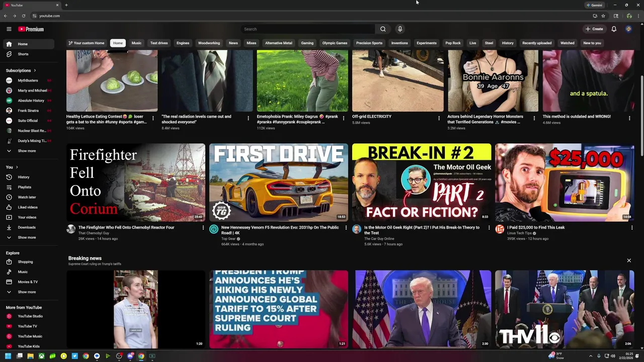The height and width of the screenshot is (362, 644).
Task: Select the New to you chip
Action: pos(592,43)
